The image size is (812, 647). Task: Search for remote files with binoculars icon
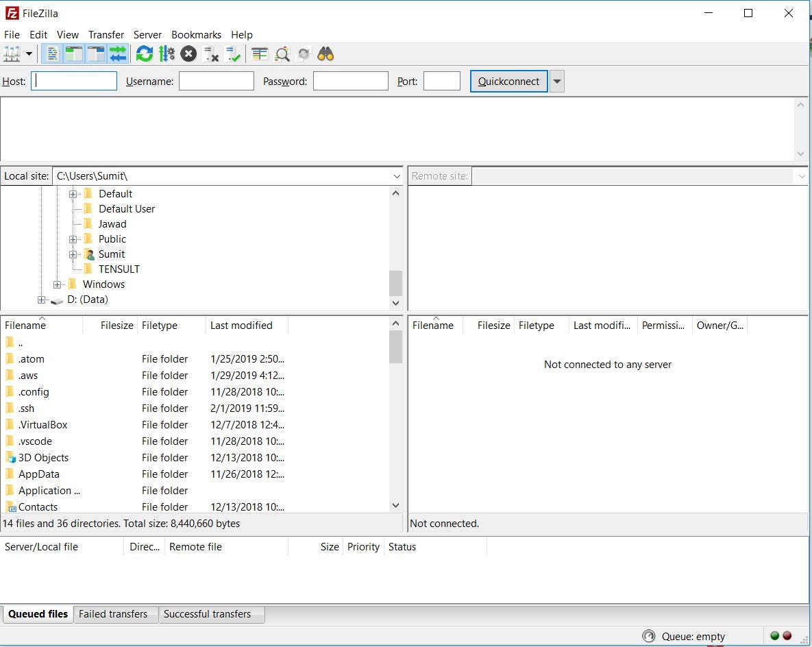point(325,53)
